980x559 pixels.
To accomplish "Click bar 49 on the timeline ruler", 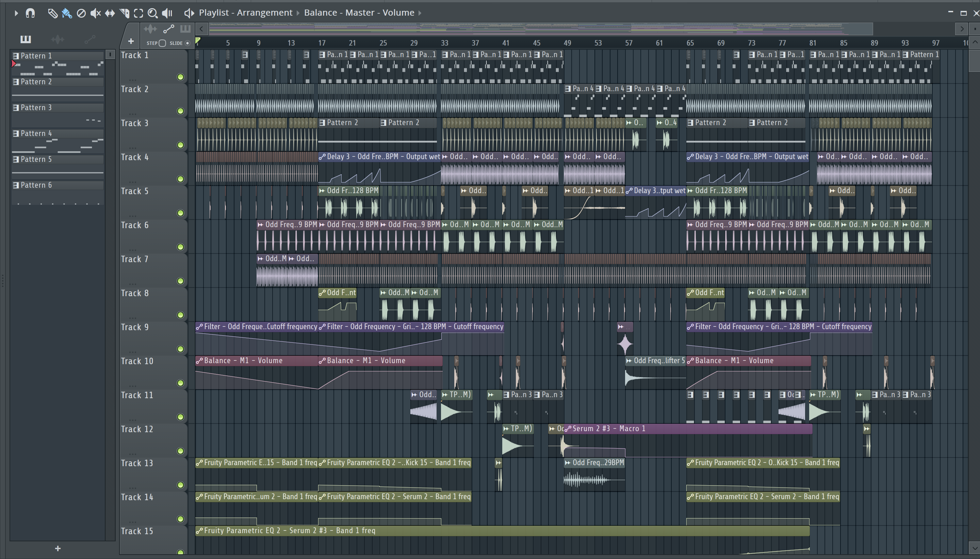I will (x=567, y=43).
